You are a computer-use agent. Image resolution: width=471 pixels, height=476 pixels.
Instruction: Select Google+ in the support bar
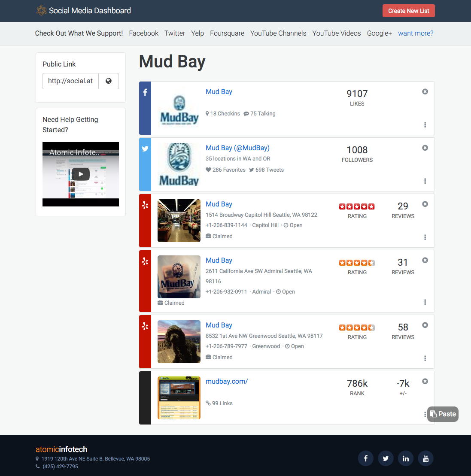click(379, 33)
